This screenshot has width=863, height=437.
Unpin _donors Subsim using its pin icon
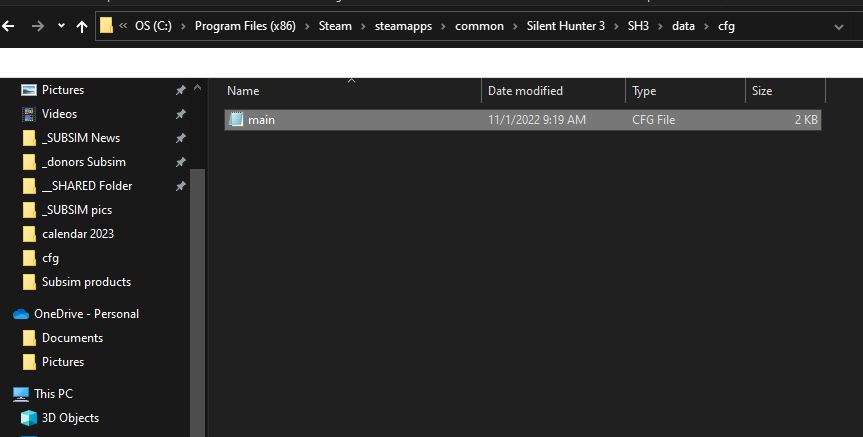tap(181, 162)
